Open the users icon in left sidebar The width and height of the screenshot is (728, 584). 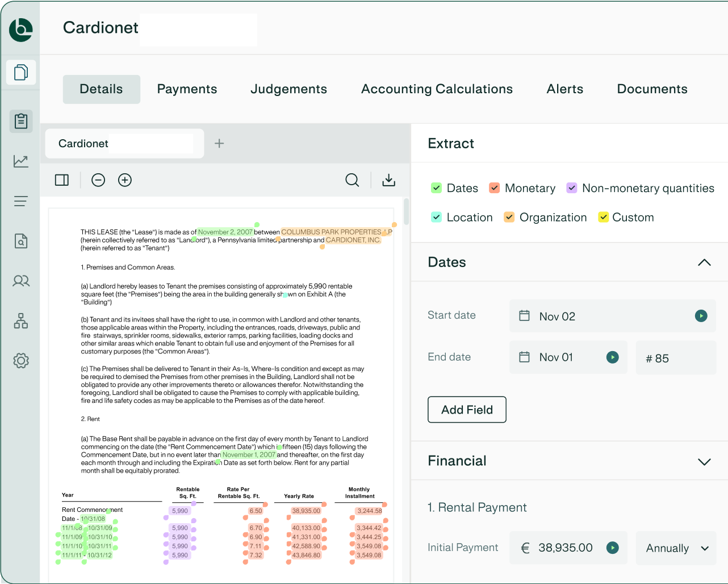[21, 281]
